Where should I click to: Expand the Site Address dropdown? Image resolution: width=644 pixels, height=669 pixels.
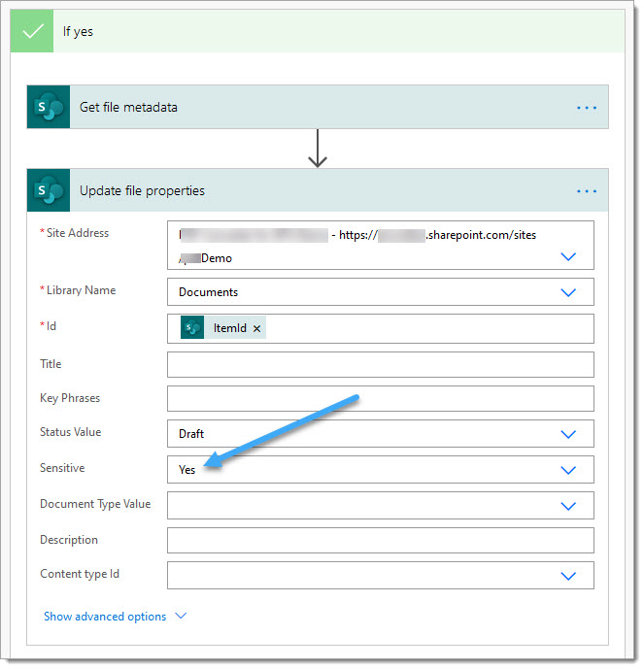point(569,256)
